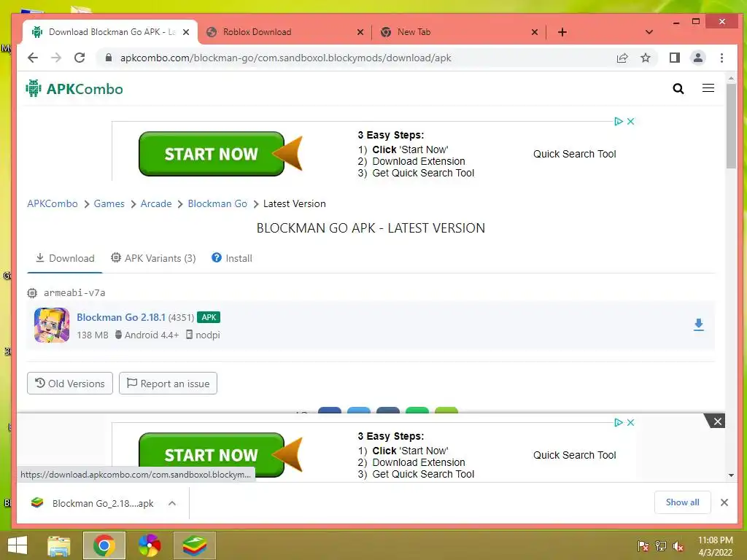
Task: Click the muted volume tray icon
Action: click(x=678, y=546)
